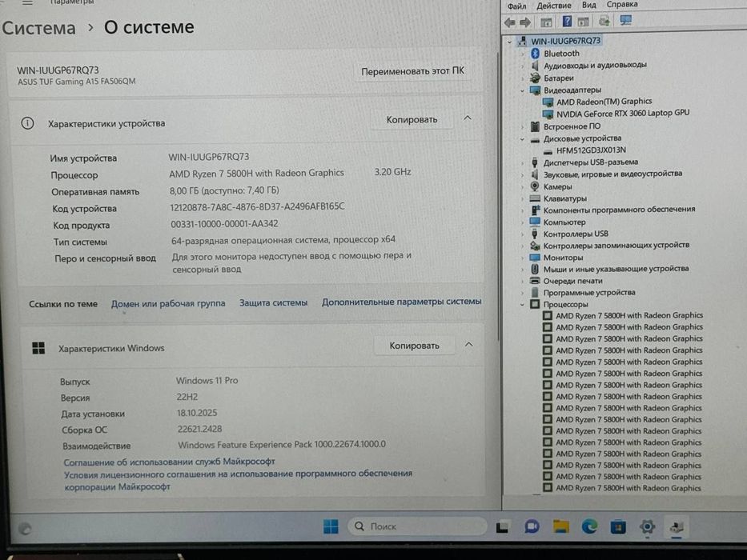This screenshot has width=747, height=560.
Task: Select root node WIN-IUUGP67RQ73 in tree
Action: pos(565,41)
